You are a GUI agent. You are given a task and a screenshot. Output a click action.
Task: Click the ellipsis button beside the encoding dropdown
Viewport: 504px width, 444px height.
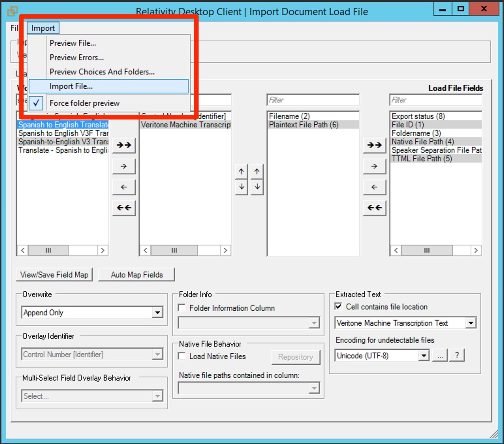pyautogui.click(x=440, y=355)
